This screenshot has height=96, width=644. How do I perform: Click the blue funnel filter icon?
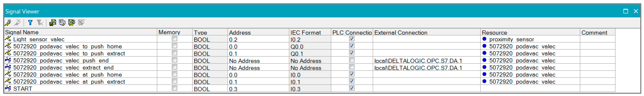(30, 23)
